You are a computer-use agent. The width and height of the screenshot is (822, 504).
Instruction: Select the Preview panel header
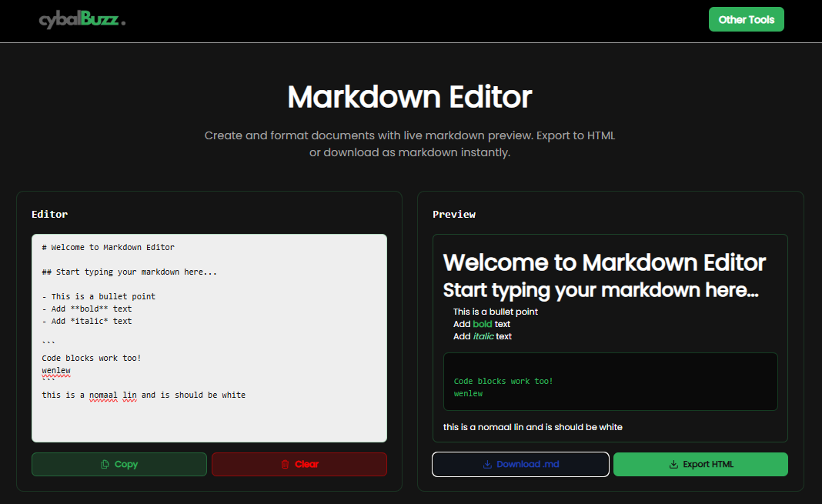pos(454,214)
